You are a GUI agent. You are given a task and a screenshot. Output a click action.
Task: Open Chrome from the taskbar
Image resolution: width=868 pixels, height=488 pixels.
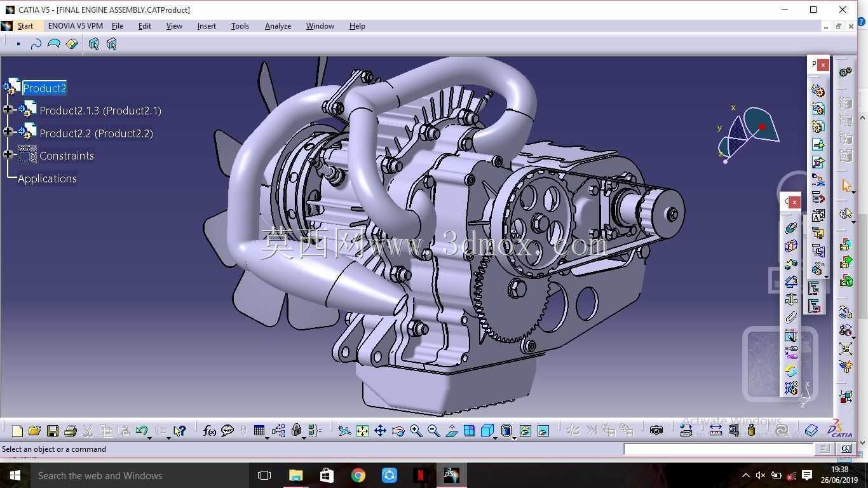pos(358,475)
